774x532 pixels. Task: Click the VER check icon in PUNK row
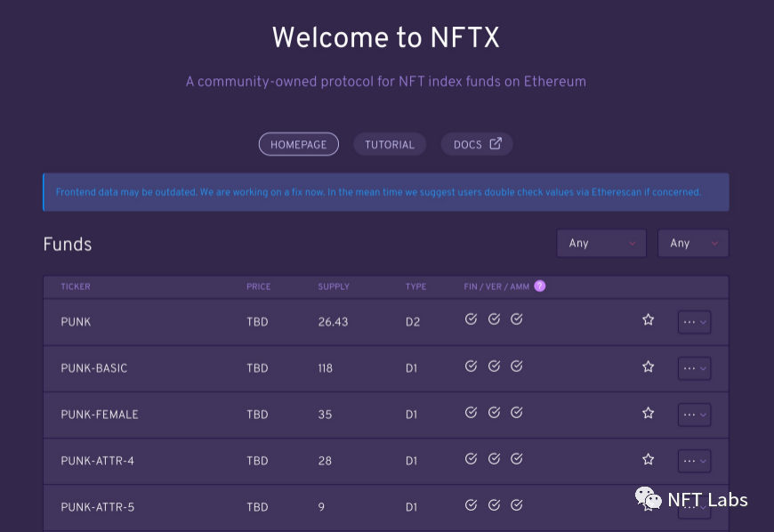494,319
